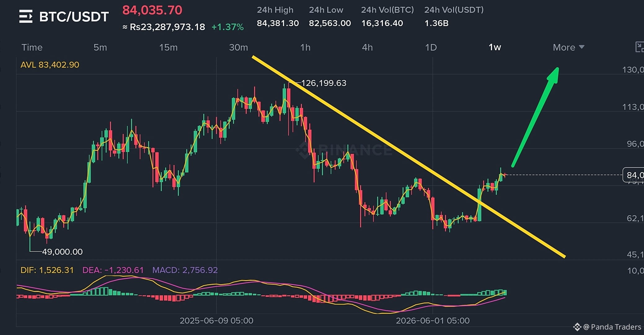
Task: Open the trading pair list menu icon
Action: 26,16
